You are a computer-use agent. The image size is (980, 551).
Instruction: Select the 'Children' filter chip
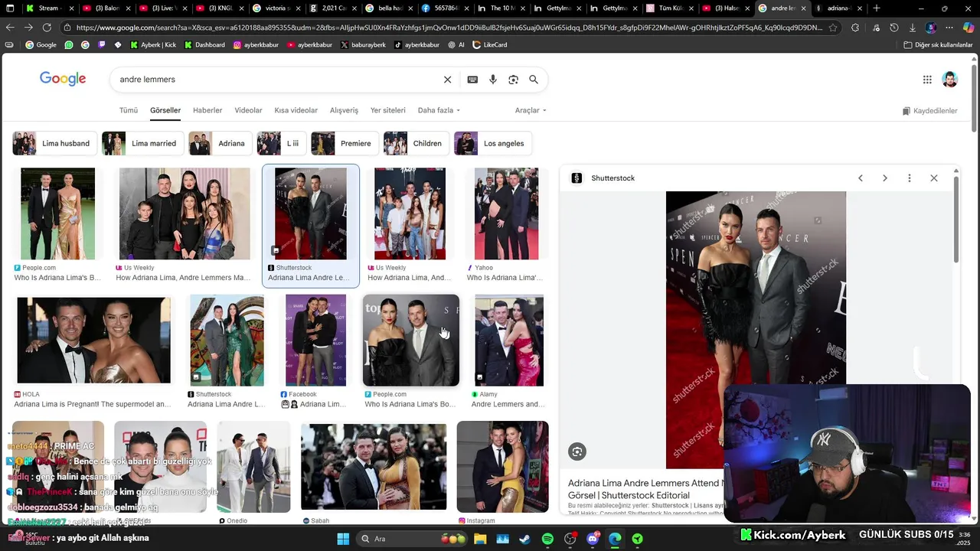click(417, 143)
